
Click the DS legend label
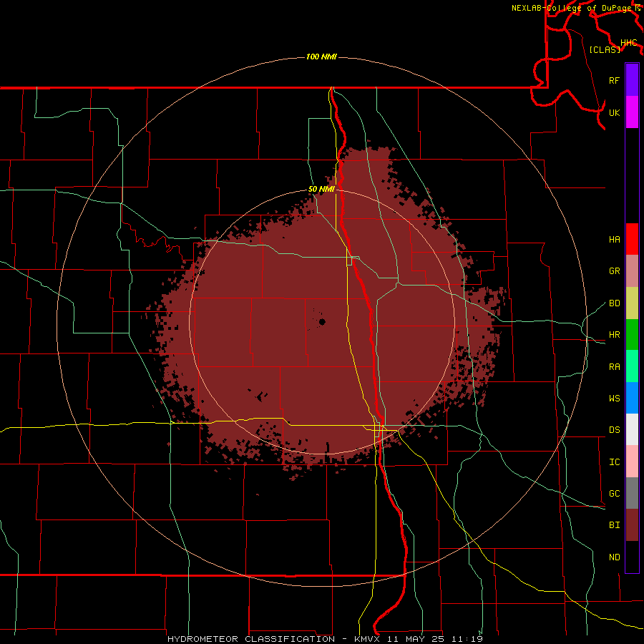point(614,430)
